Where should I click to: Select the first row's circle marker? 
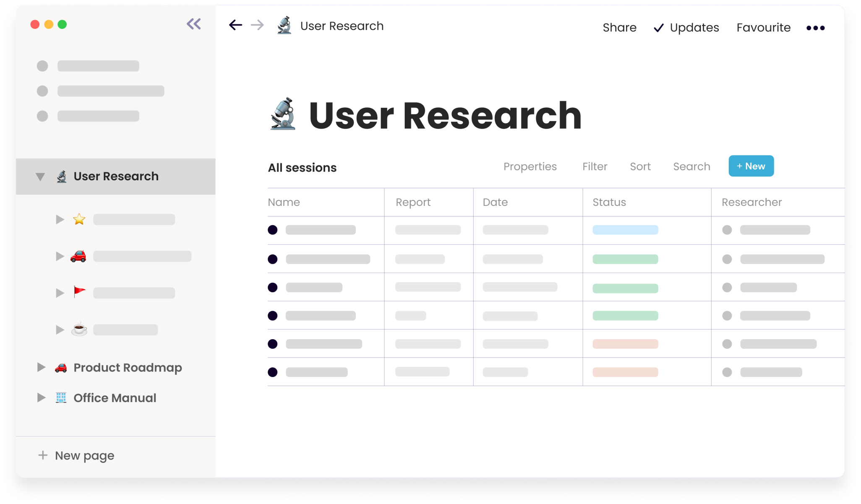click(x=273, y=230)
